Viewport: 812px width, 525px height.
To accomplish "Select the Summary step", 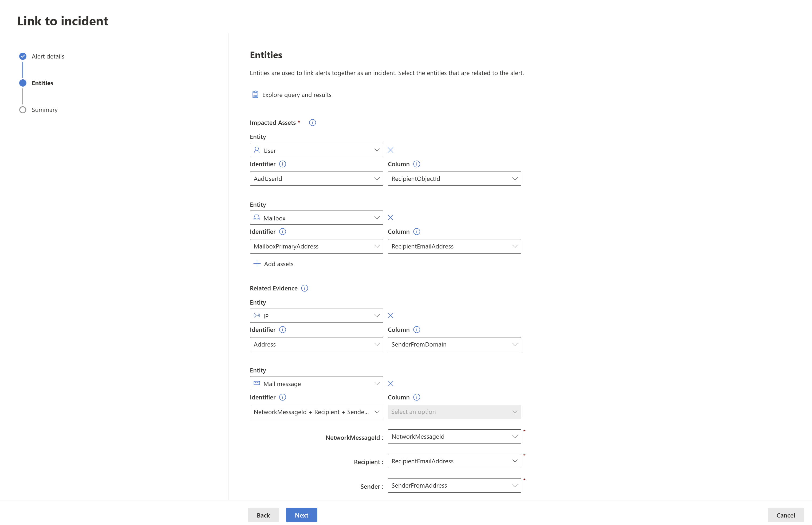I will click(x=44, y=110).
